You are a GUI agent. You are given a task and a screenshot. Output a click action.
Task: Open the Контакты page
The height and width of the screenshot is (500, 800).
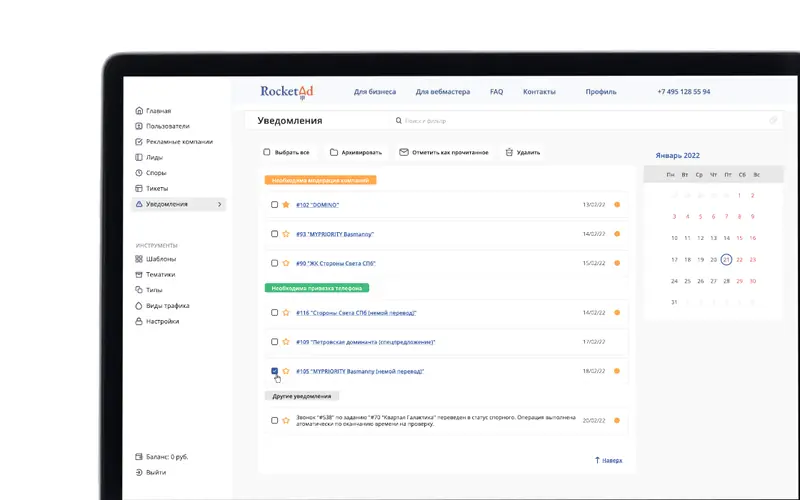pyautogui.click(x=539, y=92)
